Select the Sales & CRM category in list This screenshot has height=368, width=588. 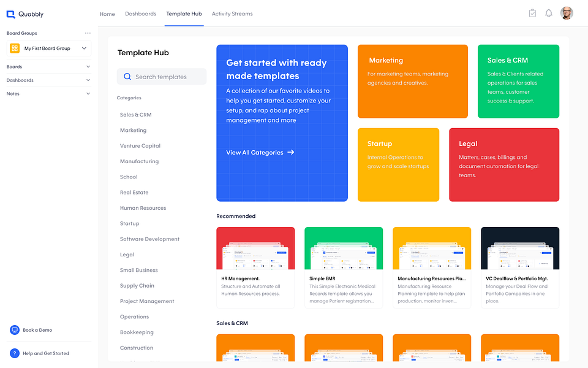136,115
